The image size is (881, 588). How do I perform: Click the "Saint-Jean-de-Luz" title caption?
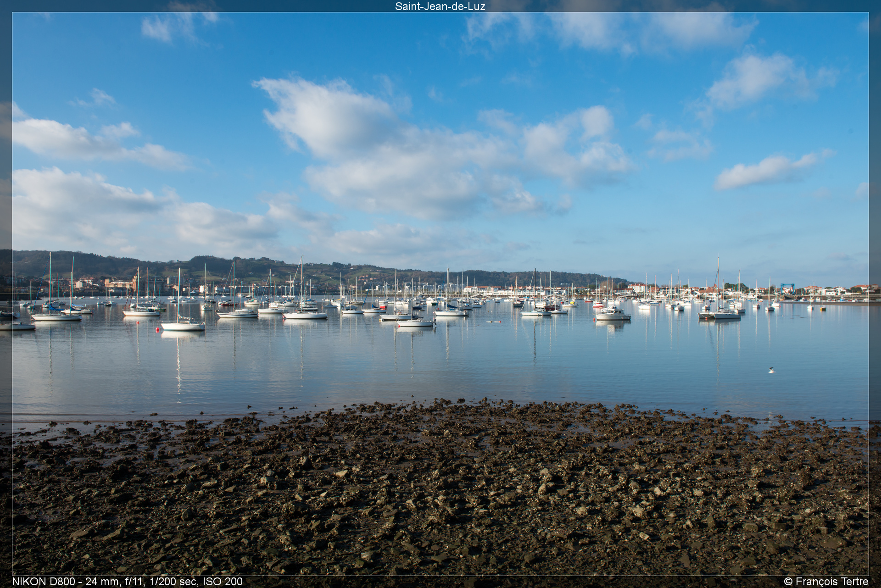pos(440,6)
